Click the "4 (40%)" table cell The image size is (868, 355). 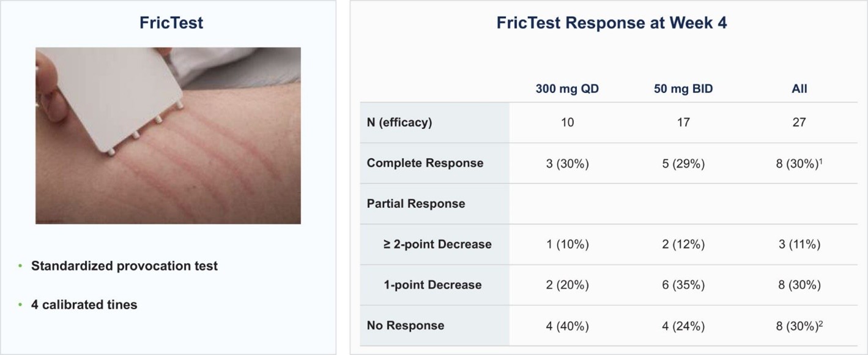coord(567,326)
